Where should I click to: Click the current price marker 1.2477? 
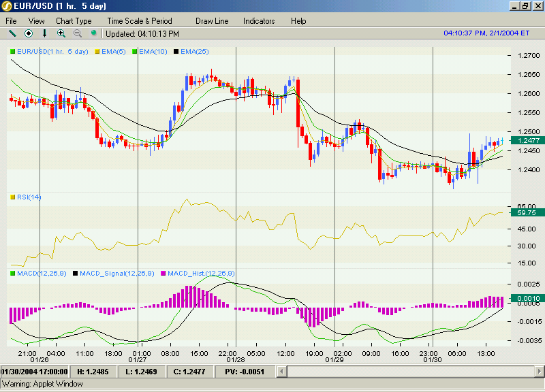(x=529, y=140)
